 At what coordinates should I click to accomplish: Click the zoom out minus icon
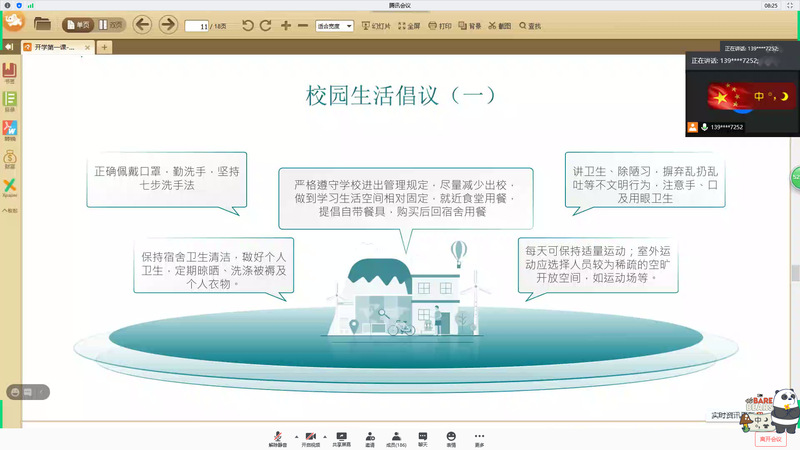[x=303, y=25]
